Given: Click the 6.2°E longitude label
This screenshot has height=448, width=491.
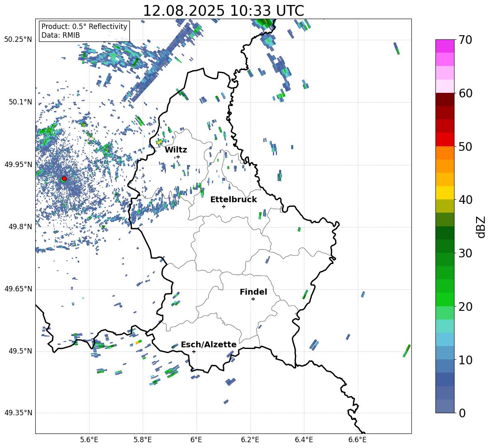Looking at the screenshot, I should pos(250,440).
